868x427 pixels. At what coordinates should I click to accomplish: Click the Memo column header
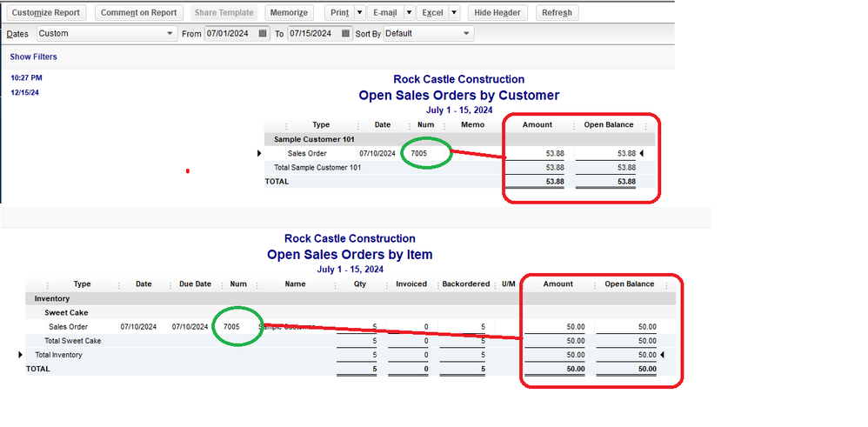point(473,125)
